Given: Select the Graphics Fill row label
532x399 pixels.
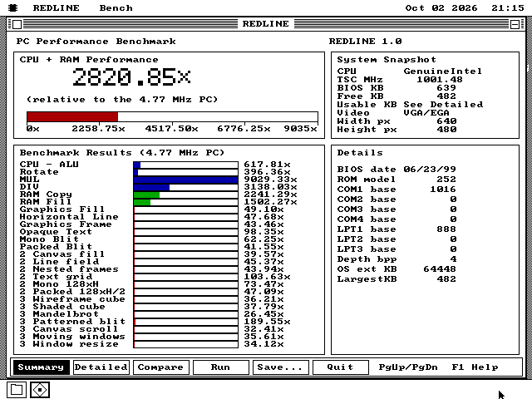Looking at the screenshot, I should click(62, 209).
